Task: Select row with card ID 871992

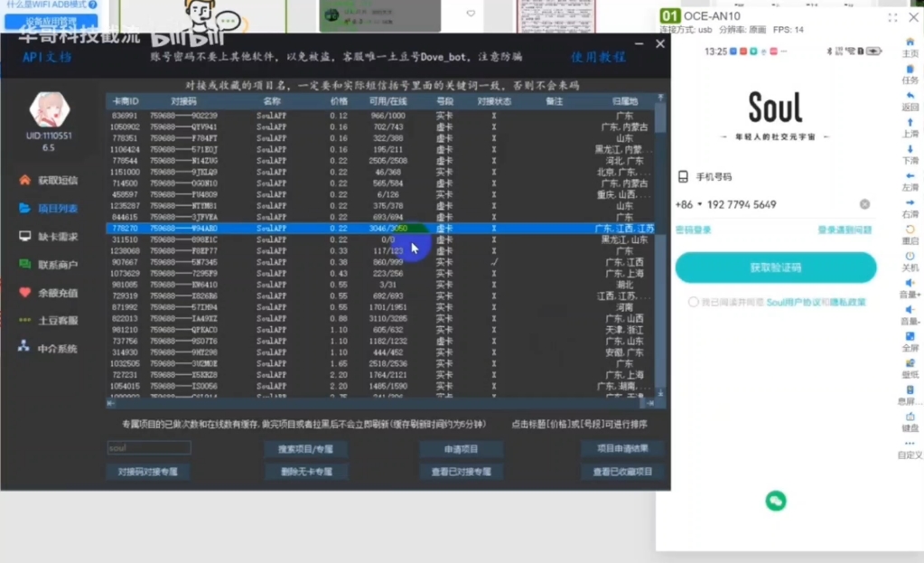Action: (380, 307)
